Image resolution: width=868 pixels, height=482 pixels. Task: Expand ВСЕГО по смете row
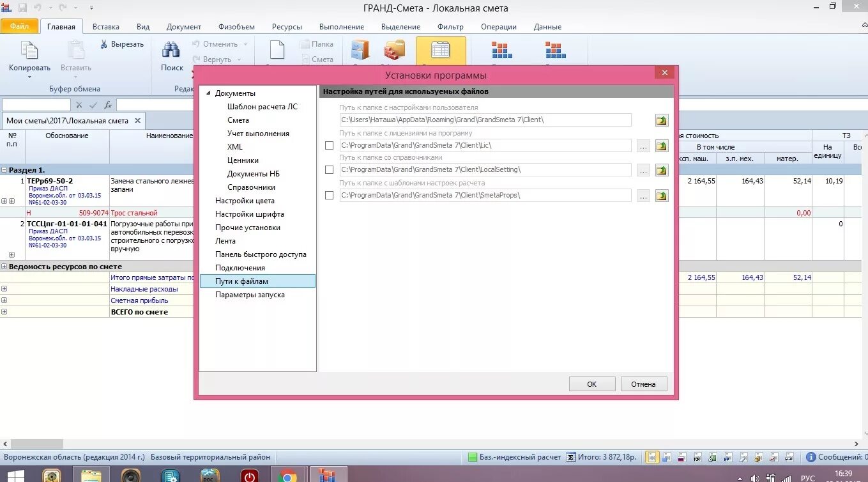(x=4, y=312)
